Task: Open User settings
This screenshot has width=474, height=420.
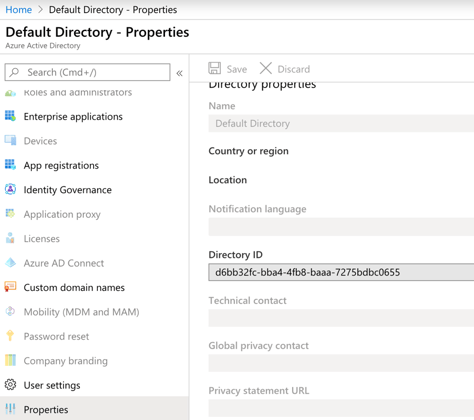Action: (x=52, y=385)
